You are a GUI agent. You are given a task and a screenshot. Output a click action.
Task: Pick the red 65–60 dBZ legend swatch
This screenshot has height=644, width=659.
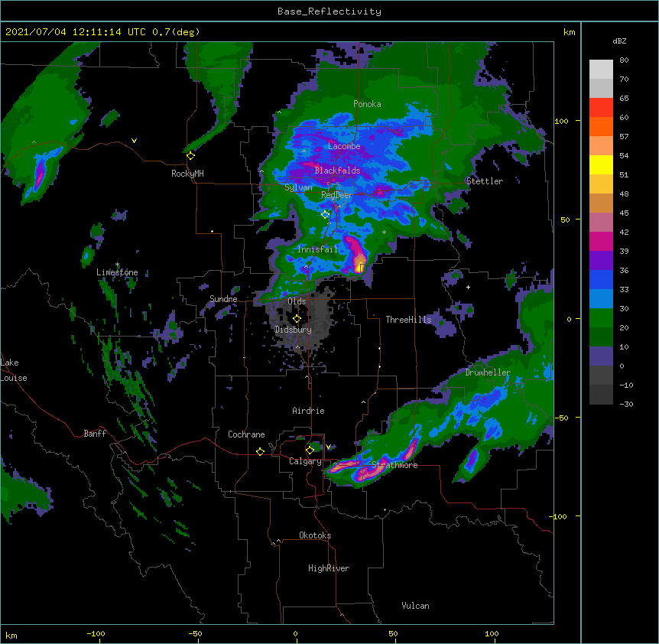601,108
